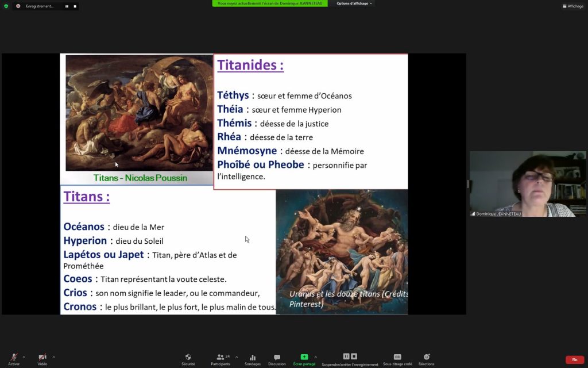
Task: Select Dominique JEANNETEAU's video thumbnail
Action: point(528,184)
